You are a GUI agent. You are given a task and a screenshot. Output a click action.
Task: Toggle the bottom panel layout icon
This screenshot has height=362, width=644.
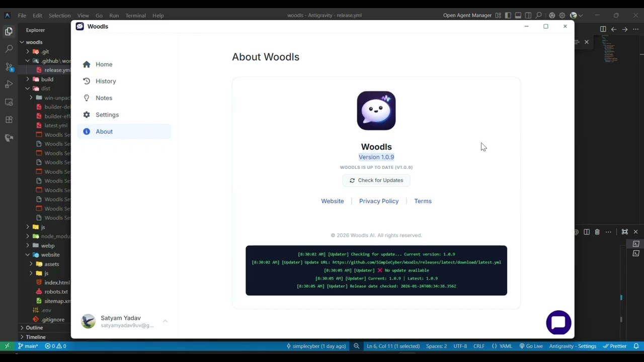pos(518,16)
